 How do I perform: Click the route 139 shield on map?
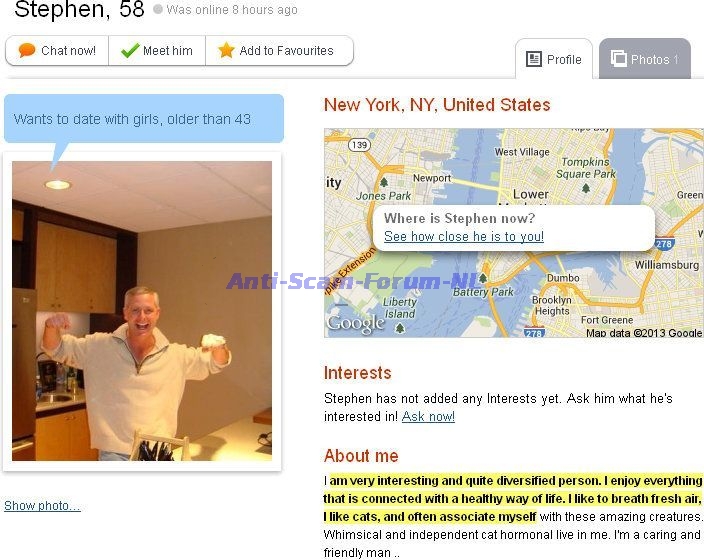point(360,145)
